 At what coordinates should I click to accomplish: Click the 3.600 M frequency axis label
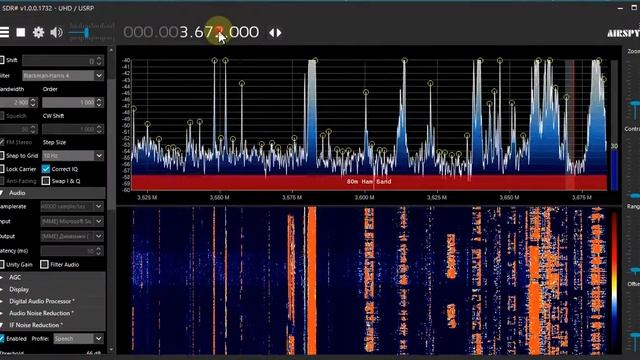pos(364,198)
